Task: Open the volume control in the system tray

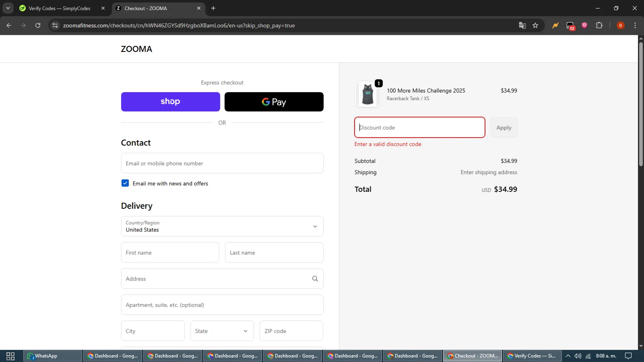Action: tap(578, 356)
